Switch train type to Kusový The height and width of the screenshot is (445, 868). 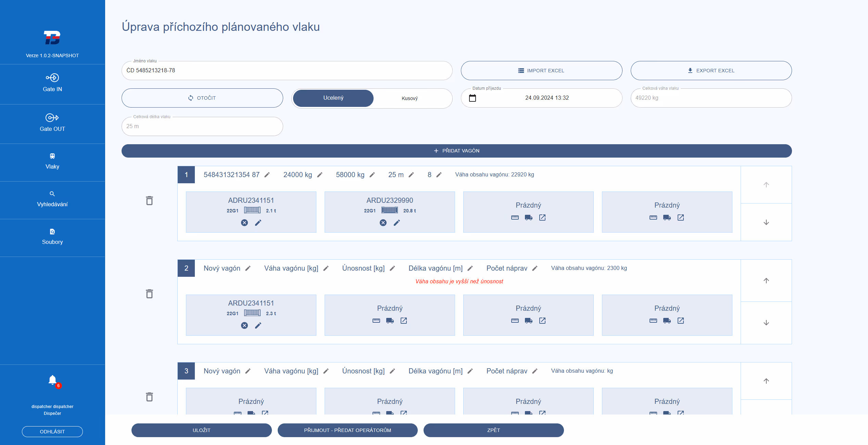(x=410, y=98)
